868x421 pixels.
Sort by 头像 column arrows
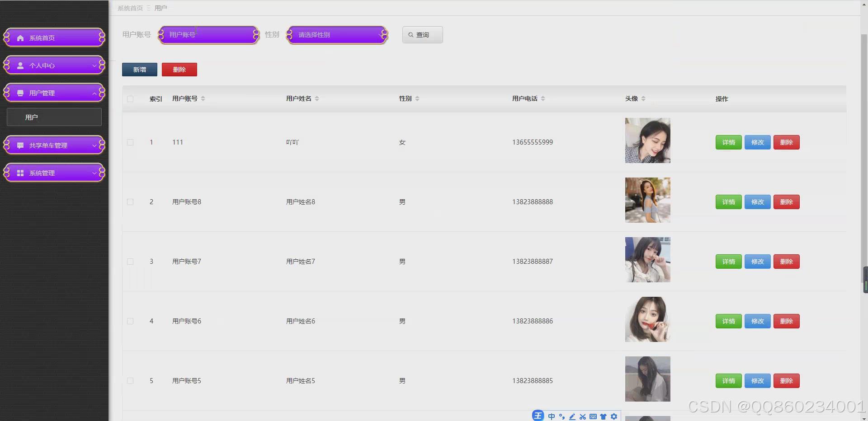point(643,98)
